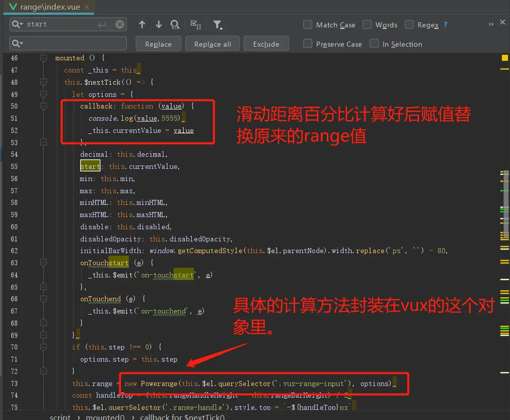510x420 pixels.
Task: Show more options double chevron
Action: coord(491,24)
